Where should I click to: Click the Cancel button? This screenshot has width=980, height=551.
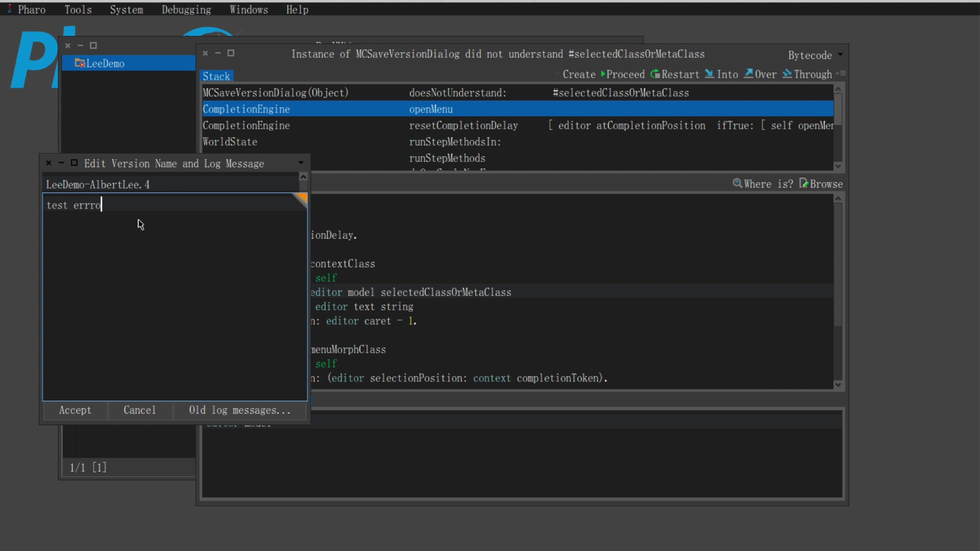pyautogui.click(x=139, y=410)
